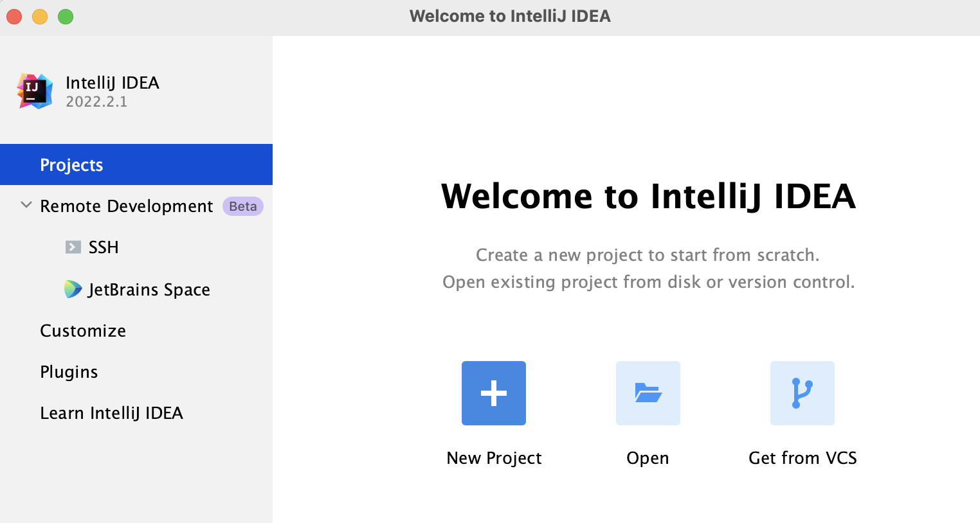The width and height of the screenshot is (980, 523).
Task: Minimize the window with yellow button
Action: [40, 17]
